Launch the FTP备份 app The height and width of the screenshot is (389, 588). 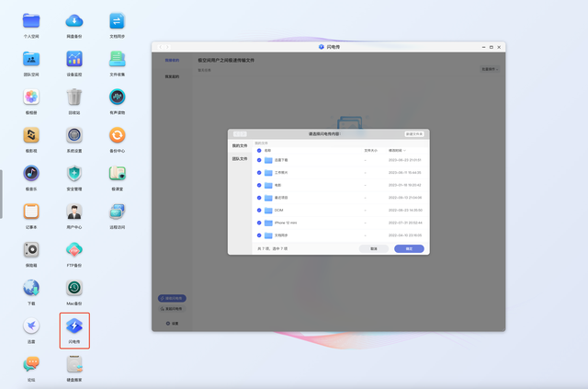pos(74,250)
